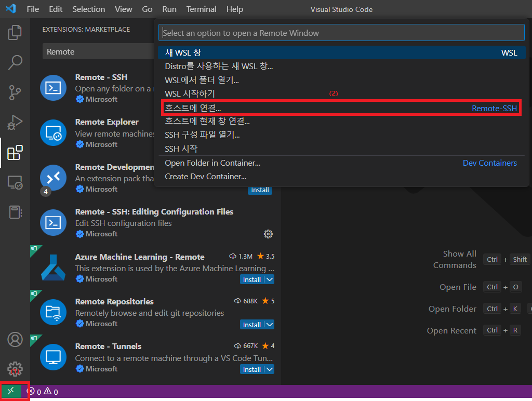Click Azure Machine Learning - Remote title
The width and height of the screenshot is (532, 401).
click(x=140, y=257)
